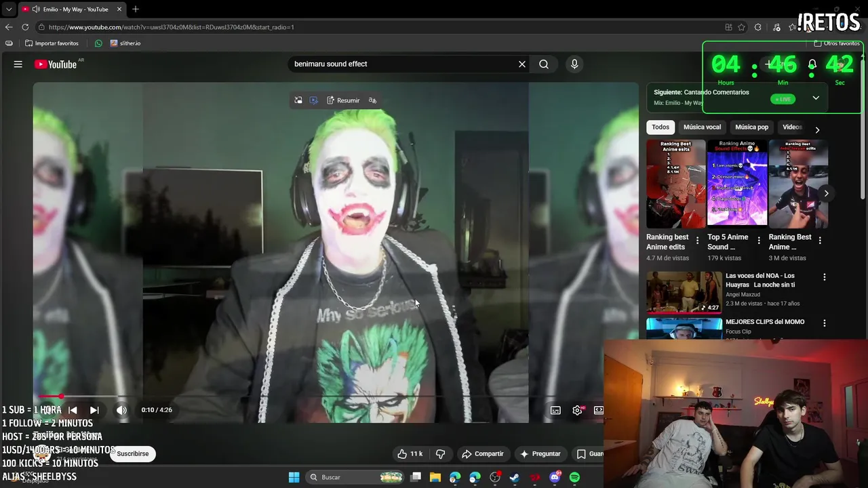Image resolution: width=868 pixels, height=488 pixels.
Task: Open the player settings gear
Action: click(x=577, y=410)
